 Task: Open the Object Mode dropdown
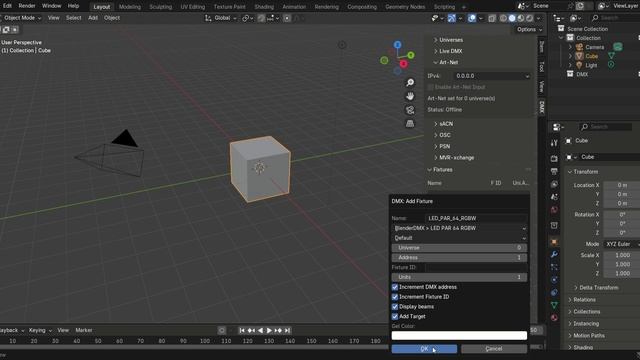21,18
